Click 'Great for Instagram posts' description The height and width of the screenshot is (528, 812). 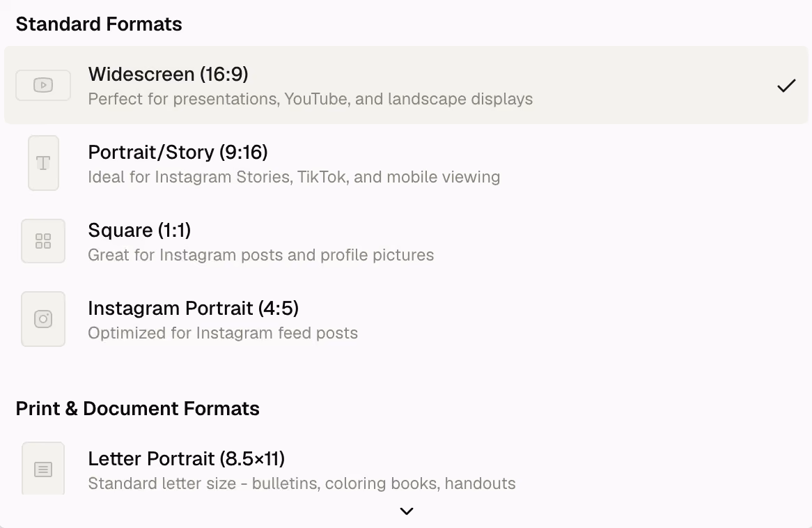tap(261, 255)
